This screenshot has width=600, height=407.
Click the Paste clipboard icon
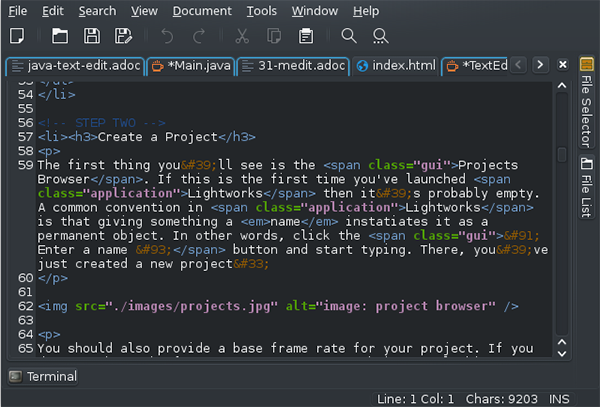306,36
